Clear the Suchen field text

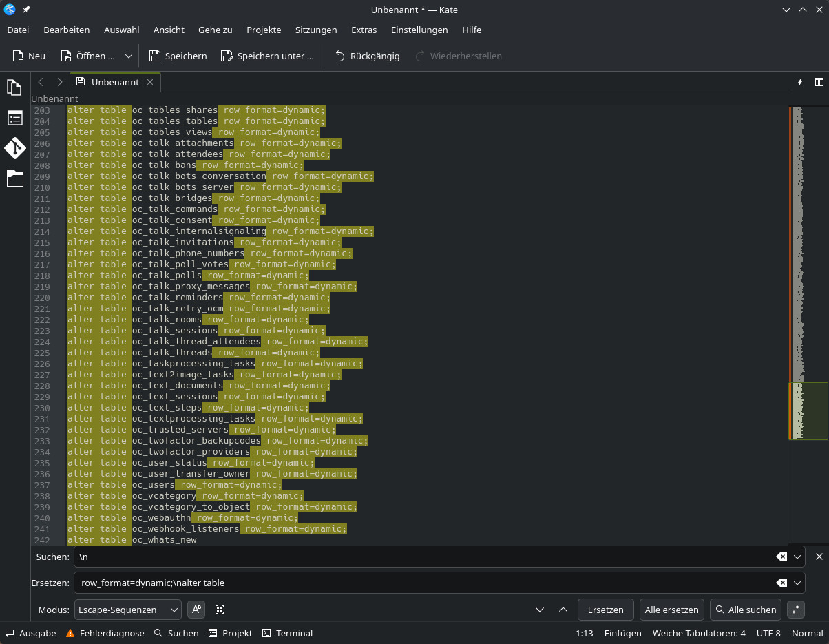tap(781, 557)
